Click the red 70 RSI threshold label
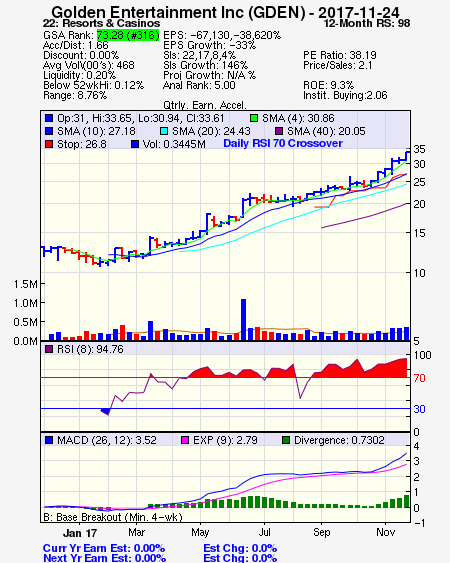Viewport: 450px width, 563px height. click(419, 378)
